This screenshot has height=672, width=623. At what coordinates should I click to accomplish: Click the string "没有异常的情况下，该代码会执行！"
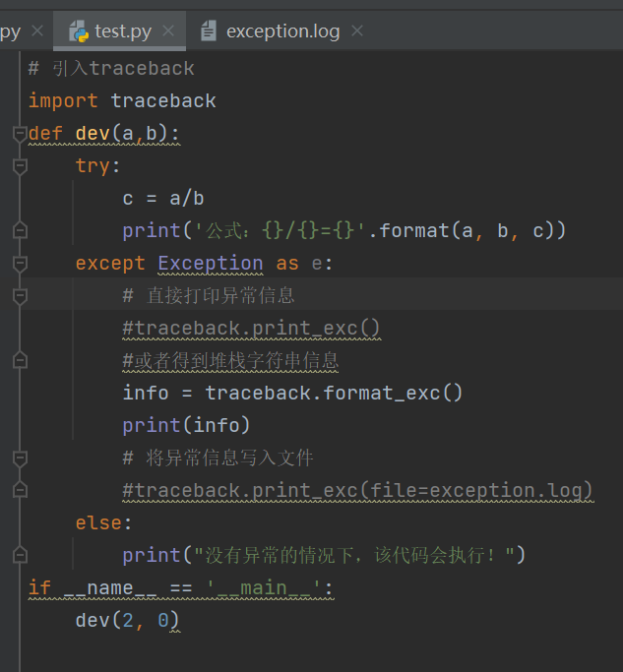tap(354, 556)
